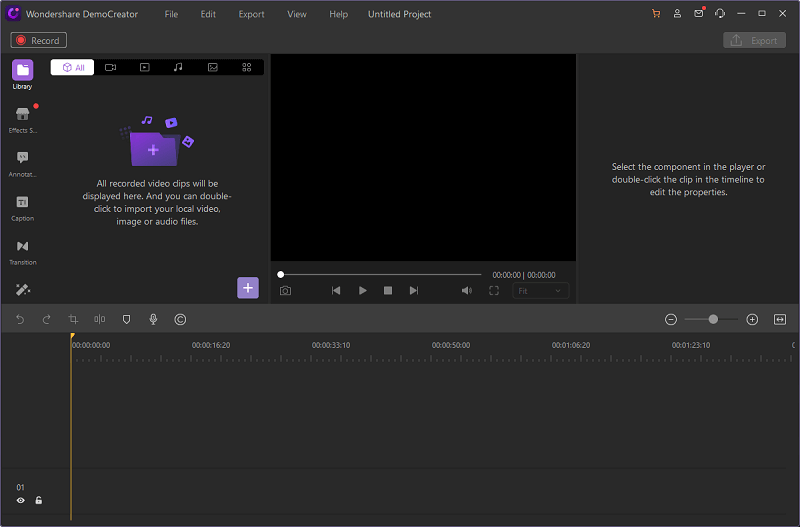Click the 00:01:06:20 ruler mark
The width and height of the screenshot is (800, 527).
[571, 345]
